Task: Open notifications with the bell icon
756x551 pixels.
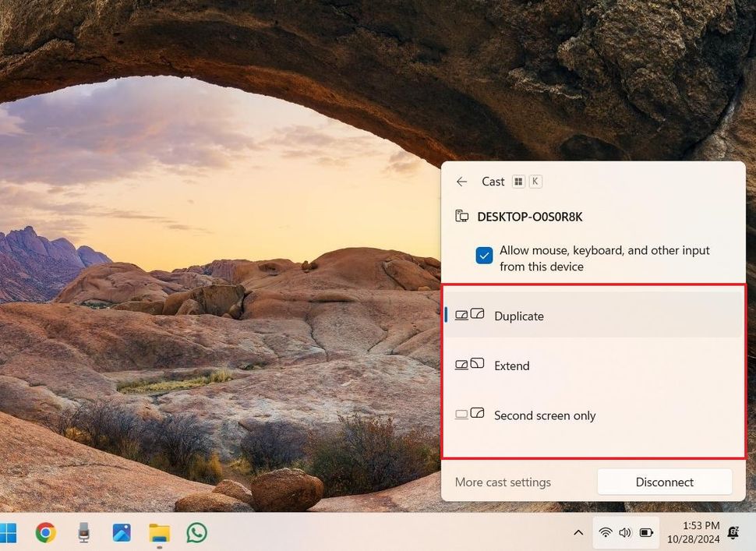Action: click(733, 532)
